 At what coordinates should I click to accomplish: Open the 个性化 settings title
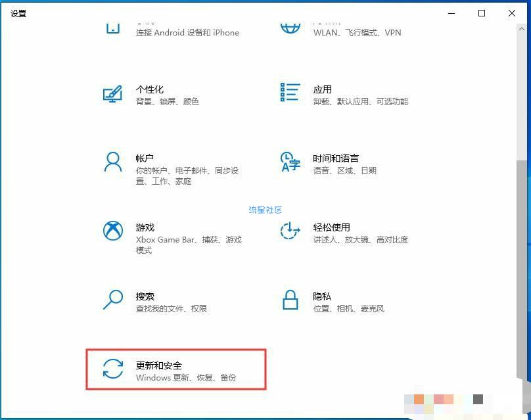tap(149, 89)
